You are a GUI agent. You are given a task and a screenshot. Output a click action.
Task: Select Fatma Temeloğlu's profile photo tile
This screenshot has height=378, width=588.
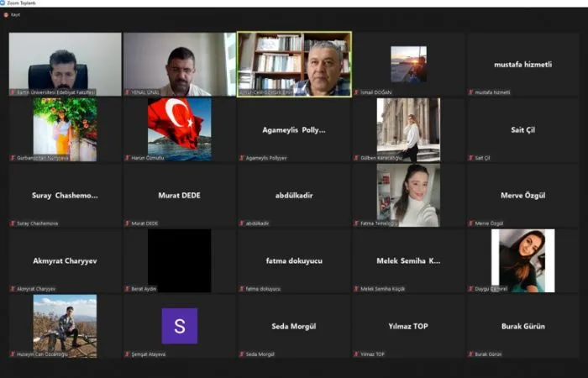coord(408,195)
